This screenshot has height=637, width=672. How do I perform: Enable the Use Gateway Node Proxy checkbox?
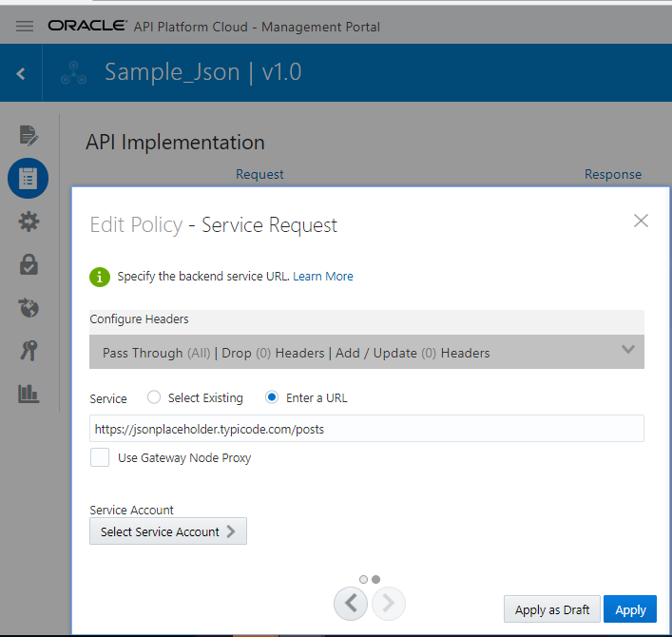[x=100, y=458]
